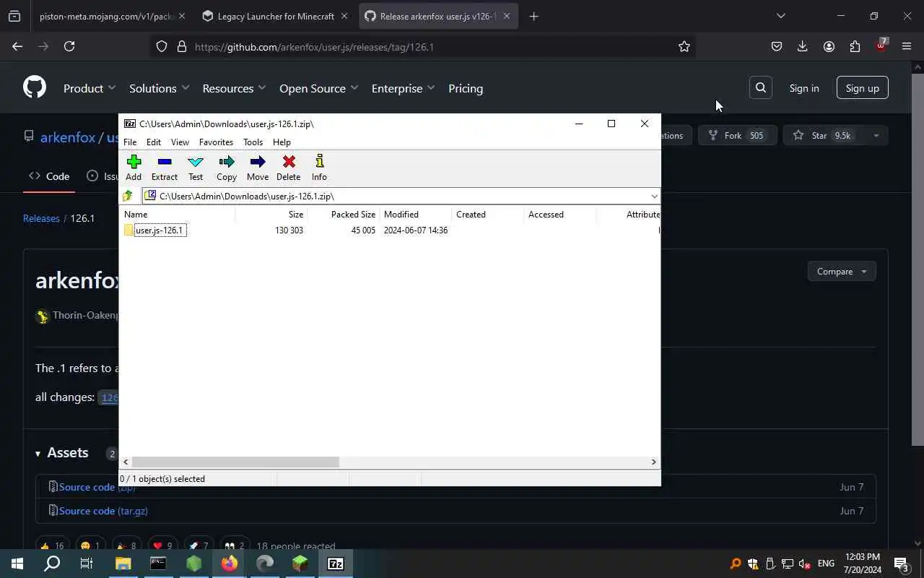This screenshot has width=924, height=578.
Task: Click the Move toolbar button in 7-Zip
Action: [x=258, y=168]
